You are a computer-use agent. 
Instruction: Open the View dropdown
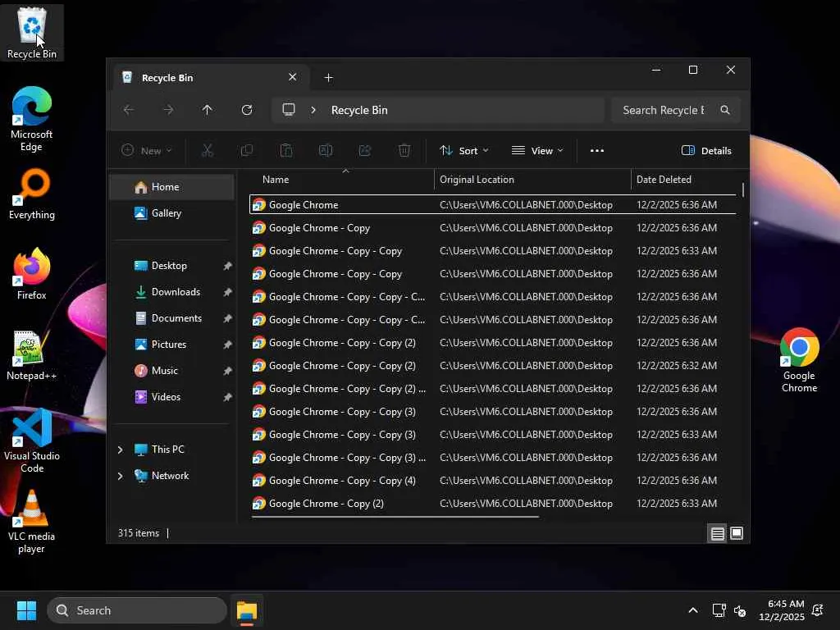[537, 151]
